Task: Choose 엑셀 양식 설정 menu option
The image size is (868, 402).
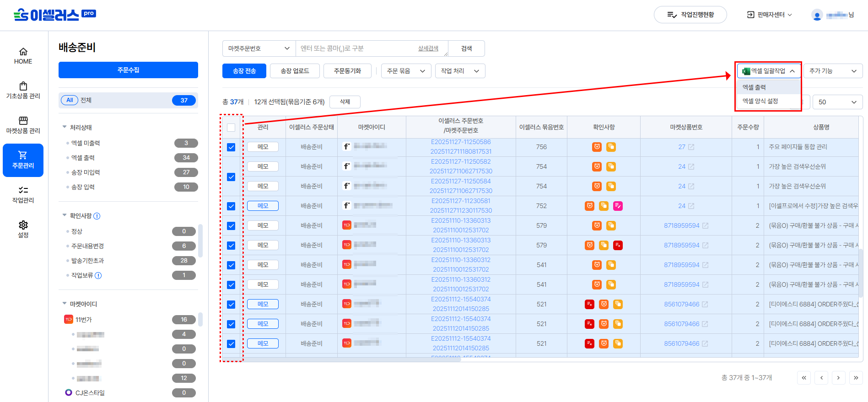Action: point(760,101)
